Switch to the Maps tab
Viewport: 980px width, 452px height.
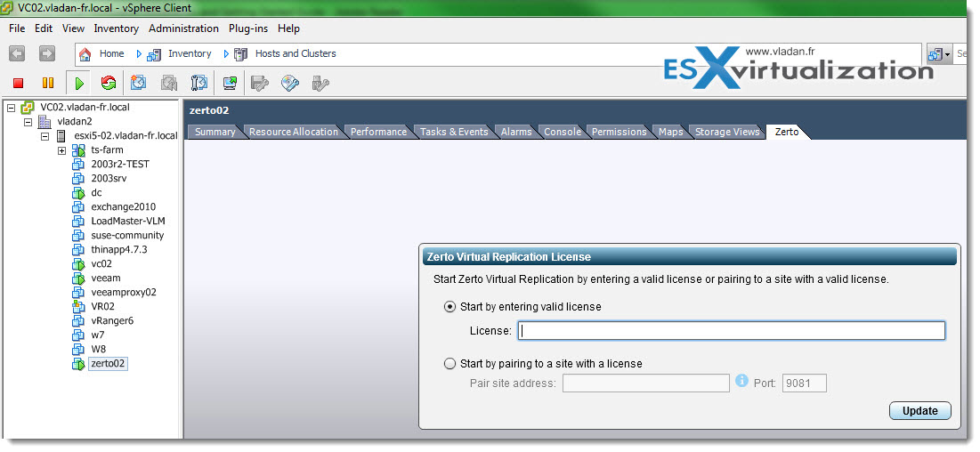click(x=670, y=132)
